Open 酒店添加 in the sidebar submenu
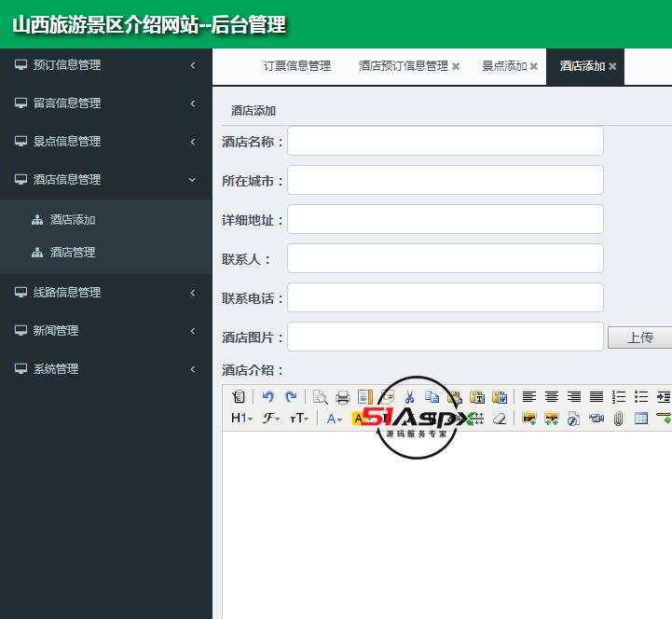The height and width of the screenshot is (619, 672). 73,220
